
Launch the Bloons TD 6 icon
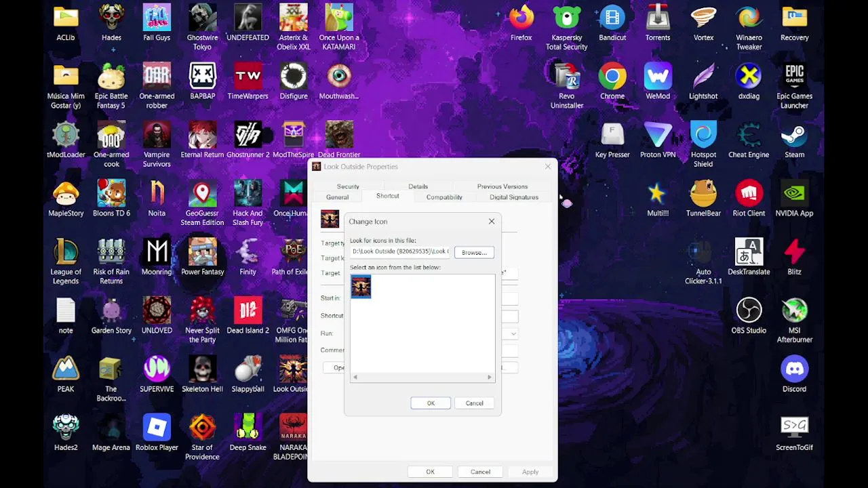coord(111,199)
